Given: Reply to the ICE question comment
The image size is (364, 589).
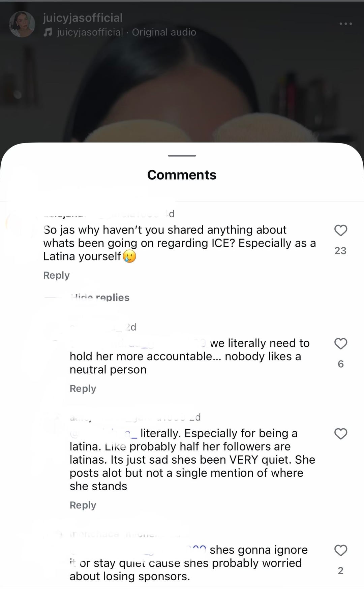Looking at the screenshot, I should (56, 275).
